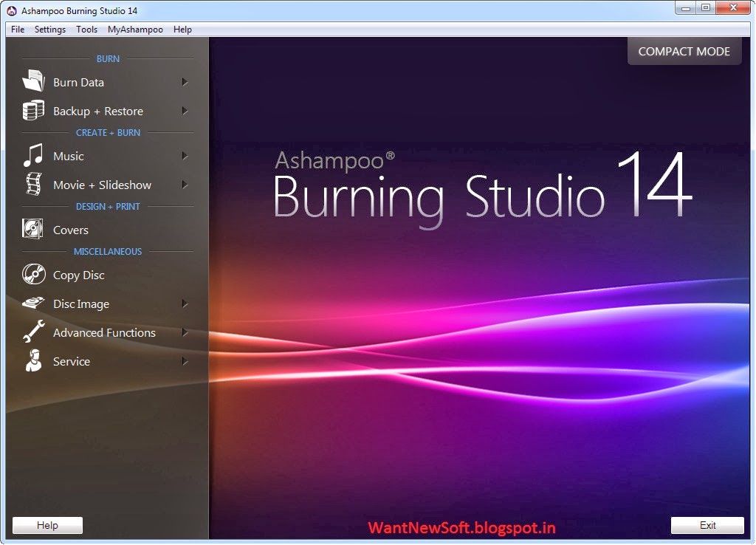Expand the Advanced Functions submenu arrow

point(185,332)
